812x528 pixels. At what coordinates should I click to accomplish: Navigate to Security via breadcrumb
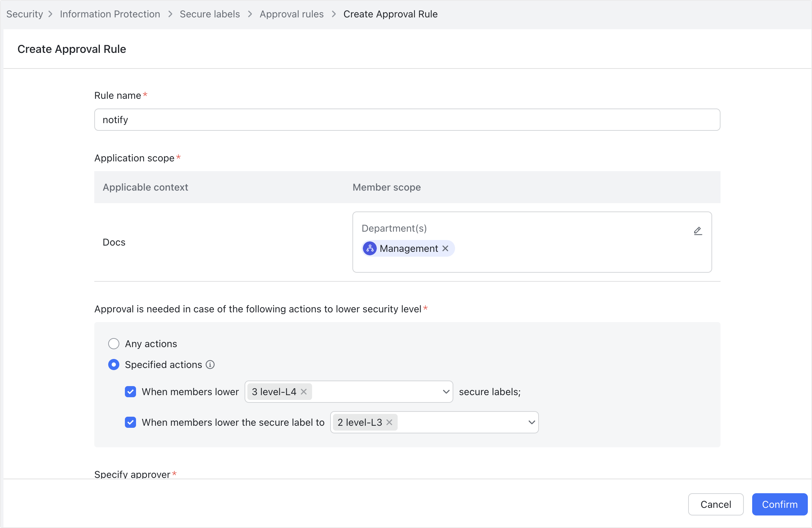tap(24, 14)
